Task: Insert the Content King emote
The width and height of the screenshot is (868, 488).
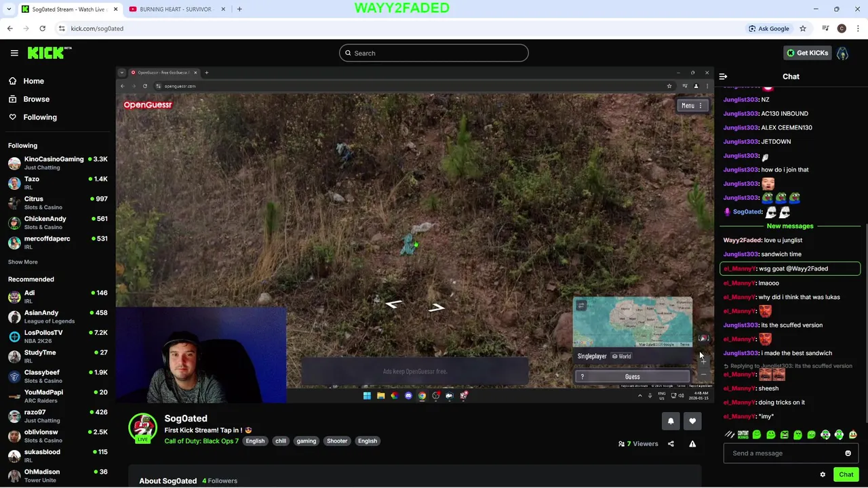Action: coord(743,434)
